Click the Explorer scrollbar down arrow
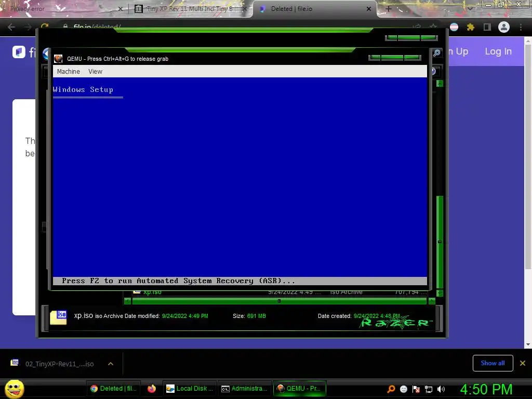The height and width of the screenshot is (399, 532). point(440,293)
